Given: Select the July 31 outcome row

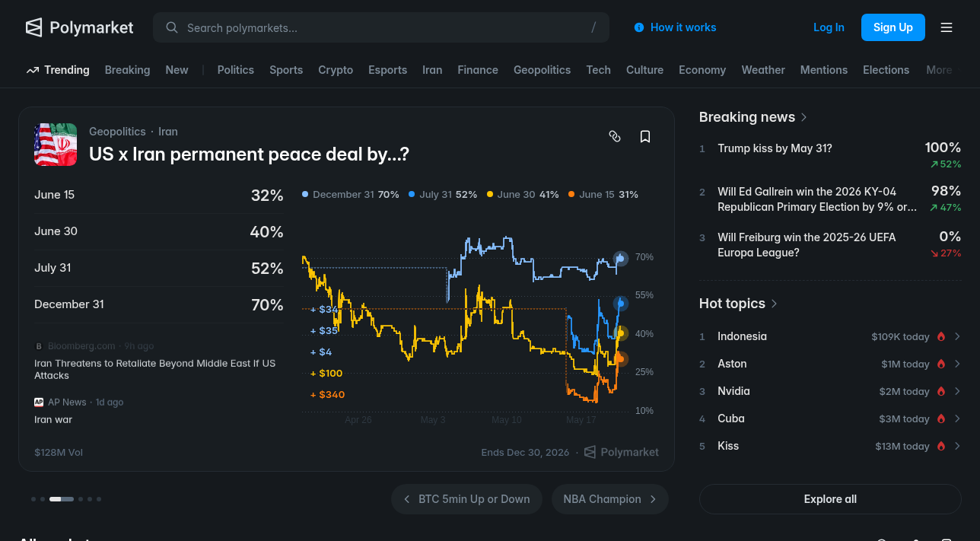Looking at the screenshot, I should (x=159, y=268).
